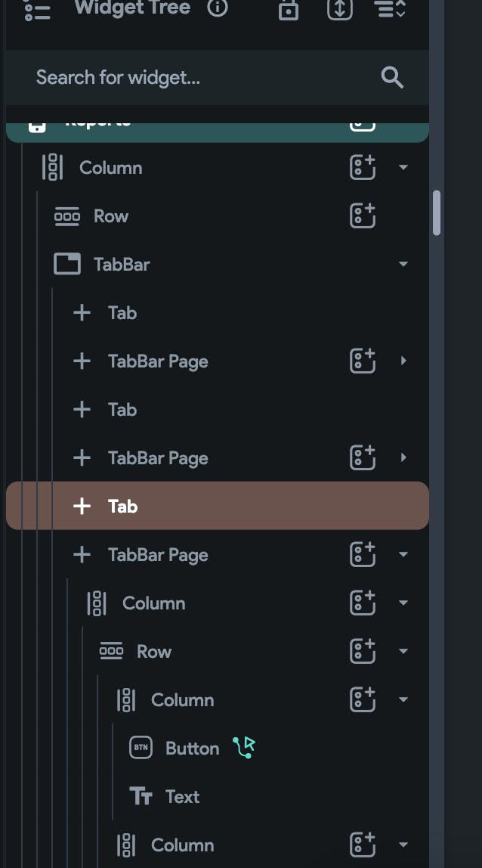Open the action flow icon beside Button
Screen dimensions: 482x868
click(244, 748)
